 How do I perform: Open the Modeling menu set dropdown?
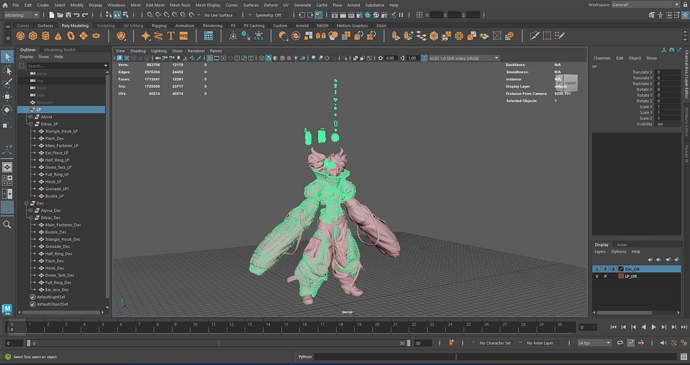(x=22, y=15)
